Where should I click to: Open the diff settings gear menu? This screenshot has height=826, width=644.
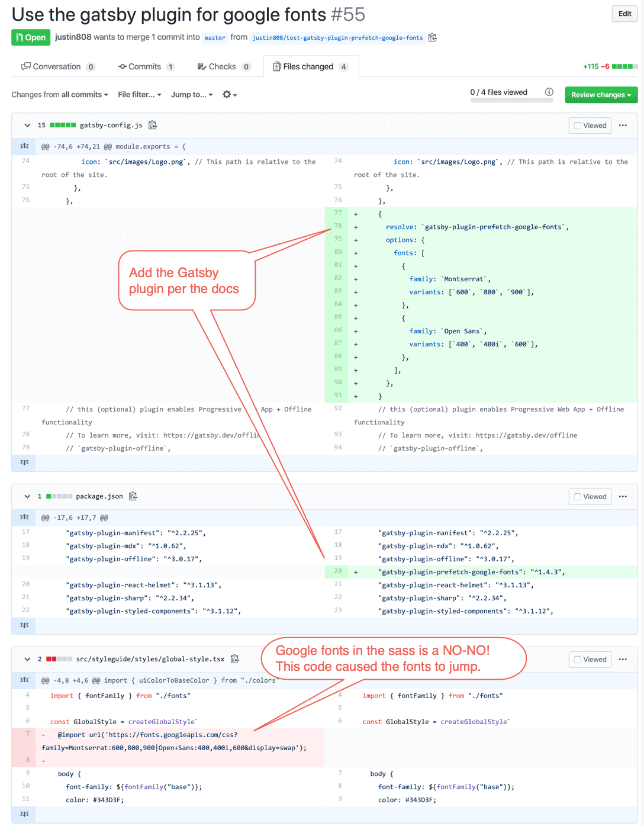click(x=229, y=95)
